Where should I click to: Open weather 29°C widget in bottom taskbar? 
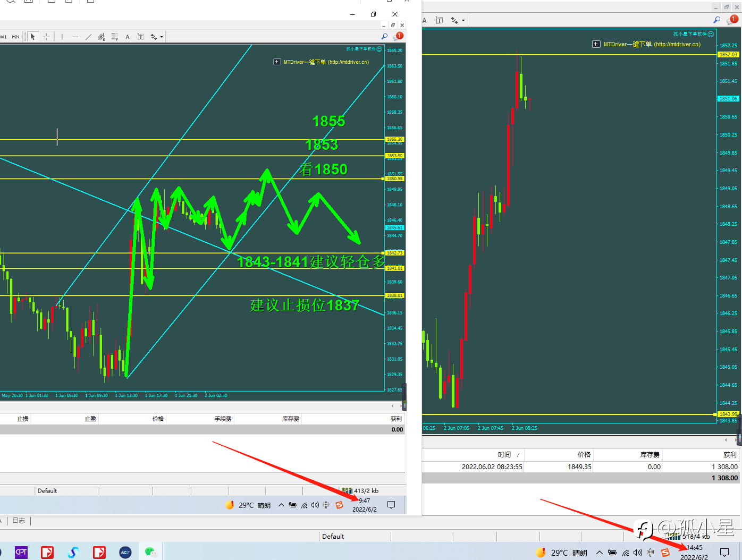pos(561,553)
